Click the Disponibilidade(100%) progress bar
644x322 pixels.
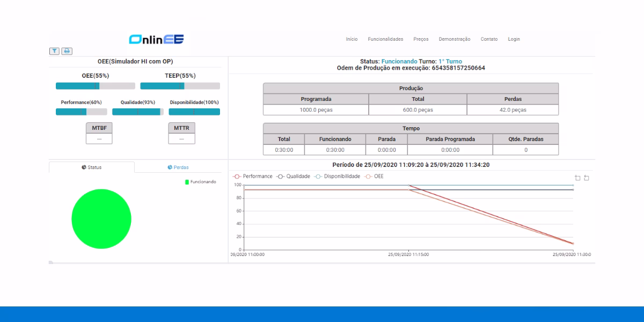pos(194,112)
